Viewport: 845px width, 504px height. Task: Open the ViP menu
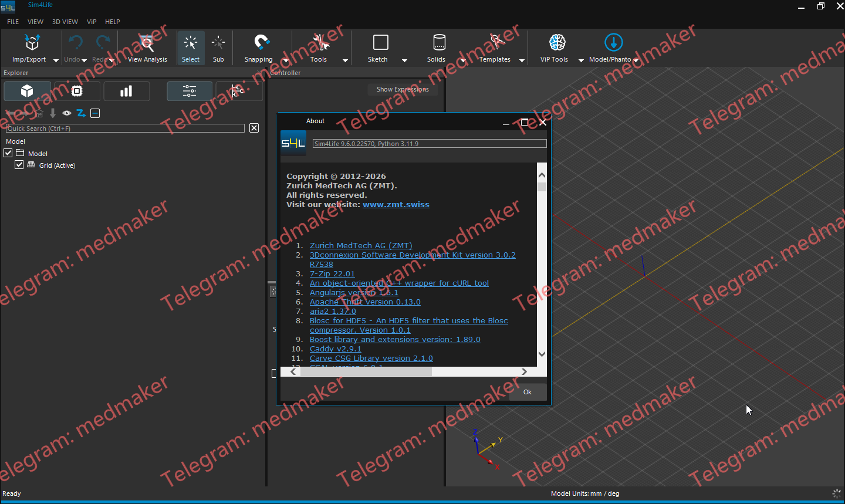pos(92,22)
